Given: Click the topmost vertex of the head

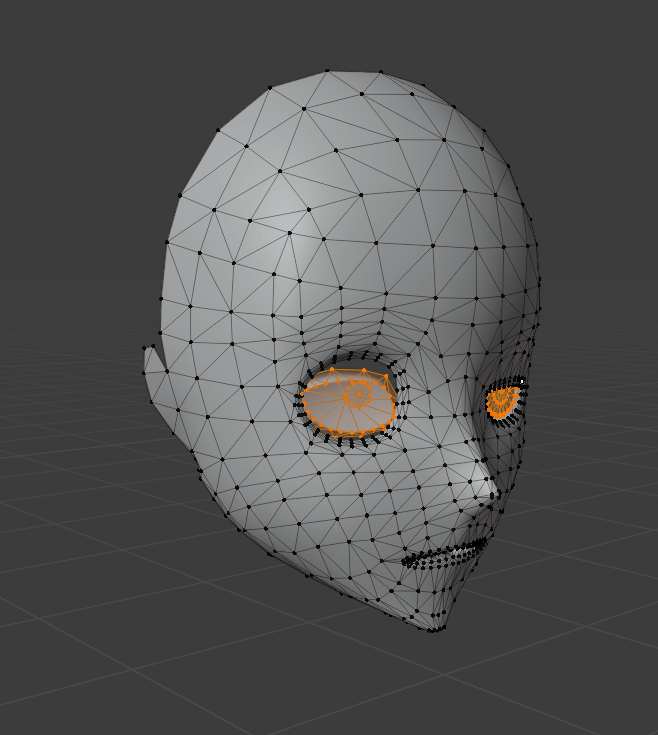Looking at the screenshot, I should pyautogui.click(x=328, y=72).
